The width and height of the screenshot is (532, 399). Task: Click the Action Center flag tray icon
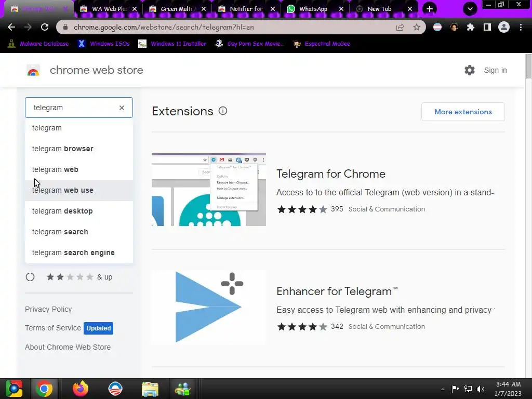[455, 389]
